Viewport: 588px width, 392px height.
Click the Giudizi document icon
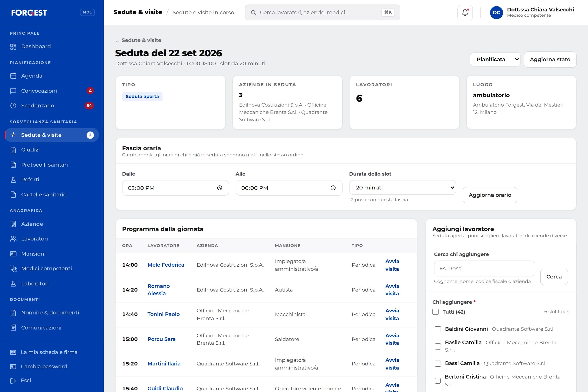(x=13, y=150)
